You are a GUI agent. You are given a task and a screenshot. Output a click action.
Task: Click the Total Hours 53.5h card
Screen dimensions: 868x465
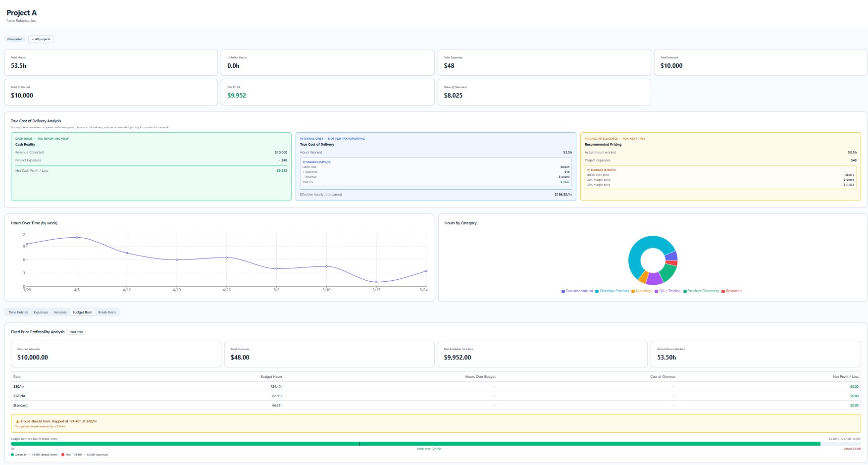pyautogui.click(x=111, y=62)
